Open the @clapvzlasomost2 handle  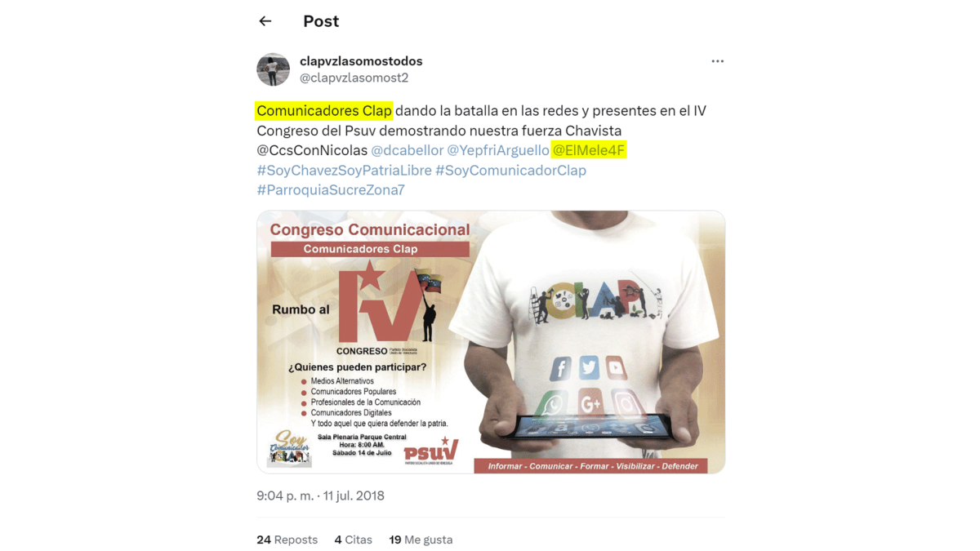click(x=354, y=78)
